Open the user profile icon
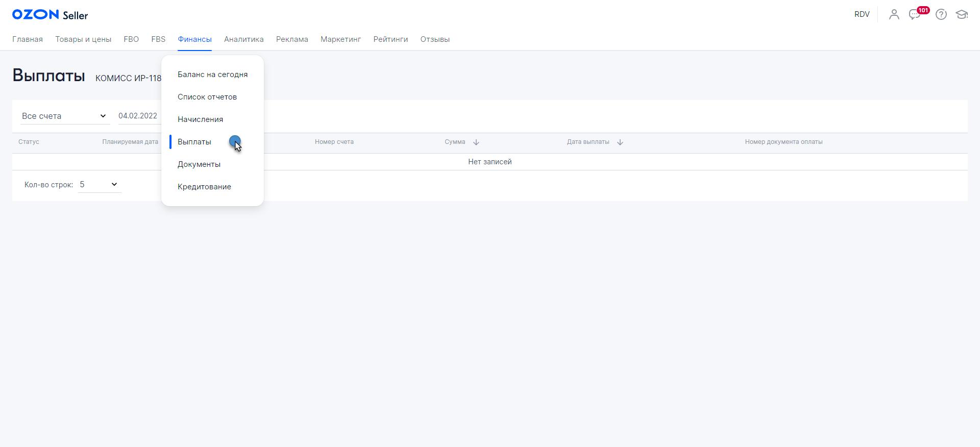This screenshot has height=447, width=980. tap(894, 14)
